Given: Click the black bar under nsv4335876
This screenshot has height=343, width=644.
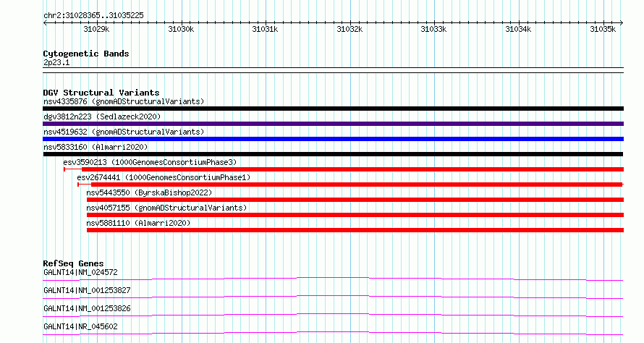Looking at the screenshot, I should (x=333, y=109).
